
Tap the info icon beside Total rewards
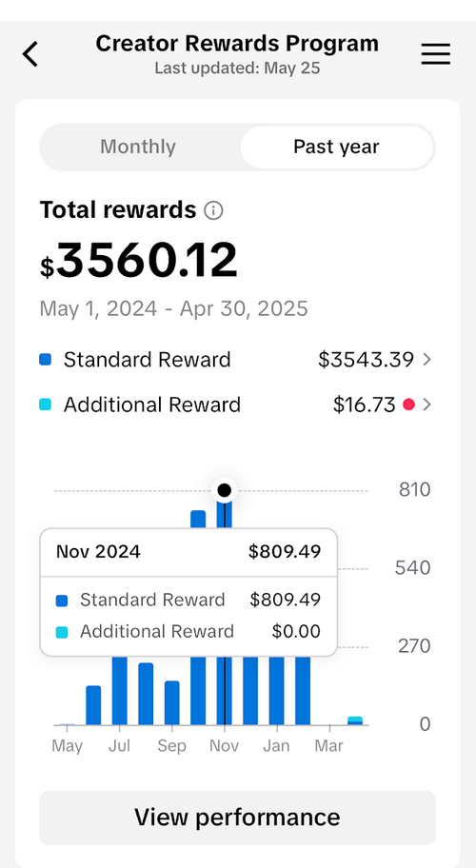pyautogui.click(x=213, y=211)
